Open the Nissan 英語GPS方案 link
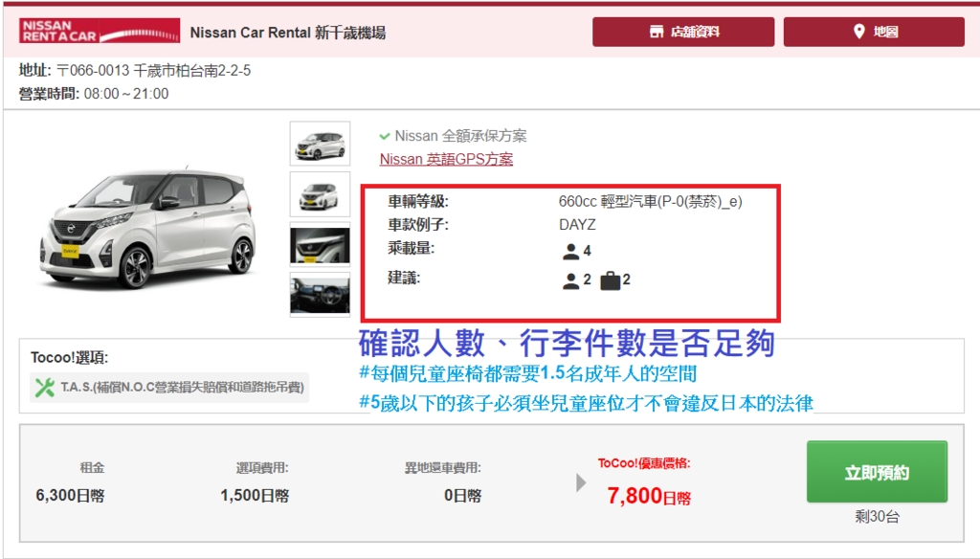The width and height of the screenshot is (980, 559). [446, 160]
